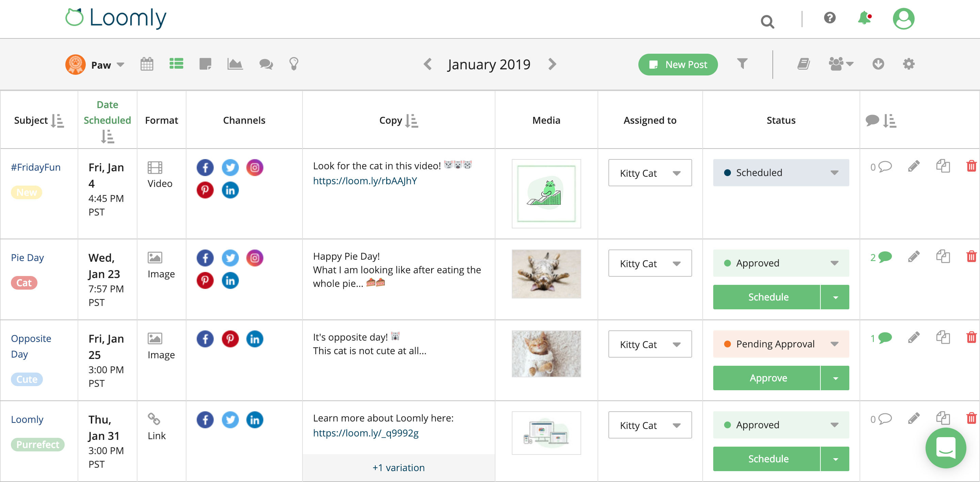Switch to the calendar view
980x482 pixels.
(147, 64)
